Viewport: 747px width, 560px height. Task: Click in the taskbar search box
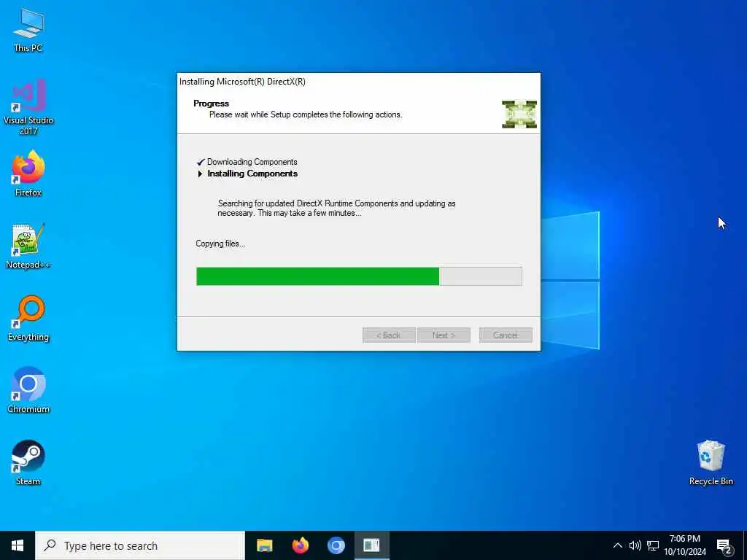tap(140, 545)
